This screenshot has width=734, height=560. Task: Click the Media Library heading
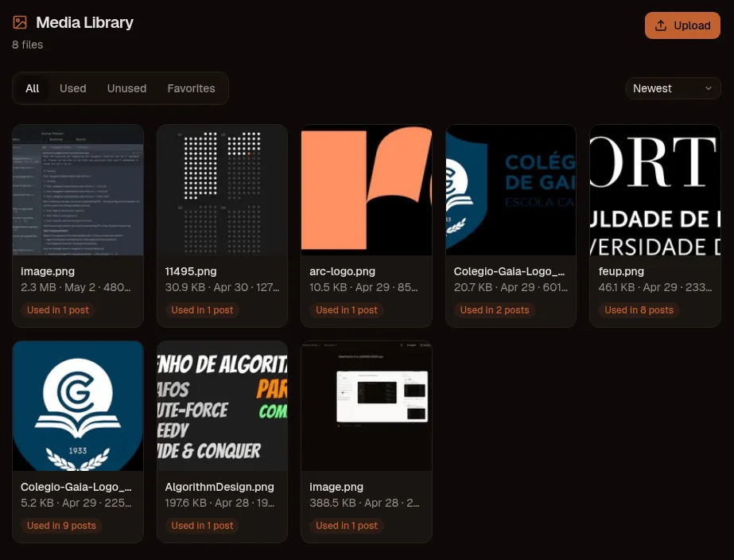click(x=85, y=22)
